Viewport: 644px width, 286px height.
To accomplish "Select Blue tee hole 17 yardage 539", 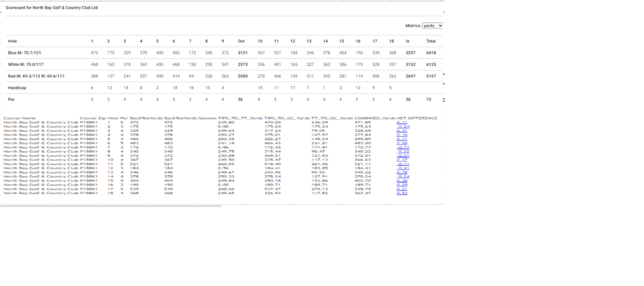I will pyautogui.click(x=376, y=52).
